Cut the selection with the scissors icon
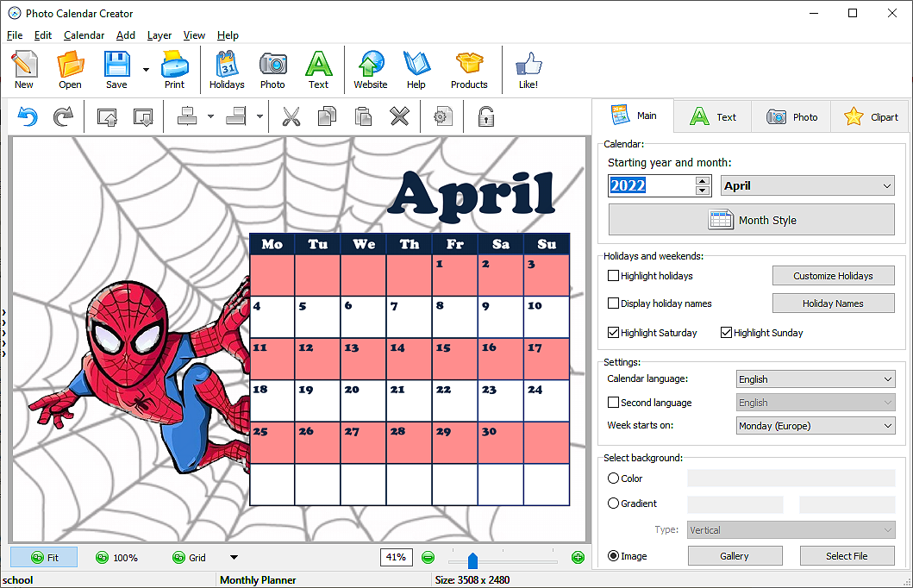Viewport: 913px width, 588px height. coord(291,116)
